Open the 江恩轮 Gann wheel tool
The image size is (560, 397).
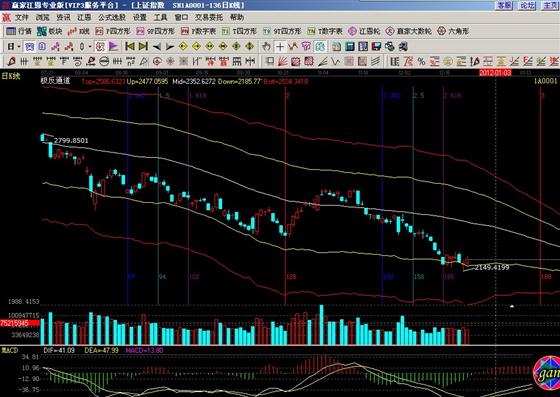coord(364,31)
